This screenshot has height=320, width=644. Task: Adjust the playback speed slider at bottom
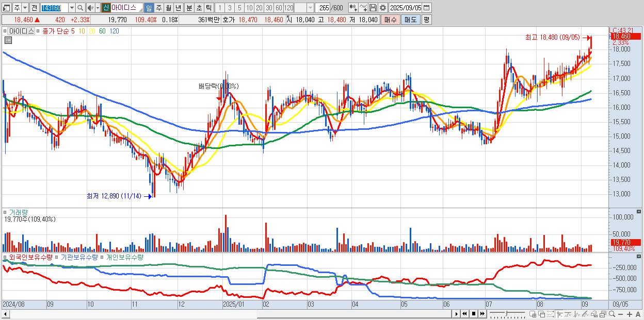click(x=508, y=314)
